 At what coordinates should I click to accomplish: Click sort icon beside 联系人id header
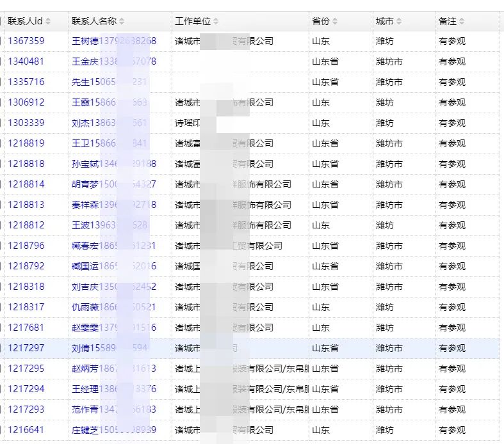pos(48,21)
